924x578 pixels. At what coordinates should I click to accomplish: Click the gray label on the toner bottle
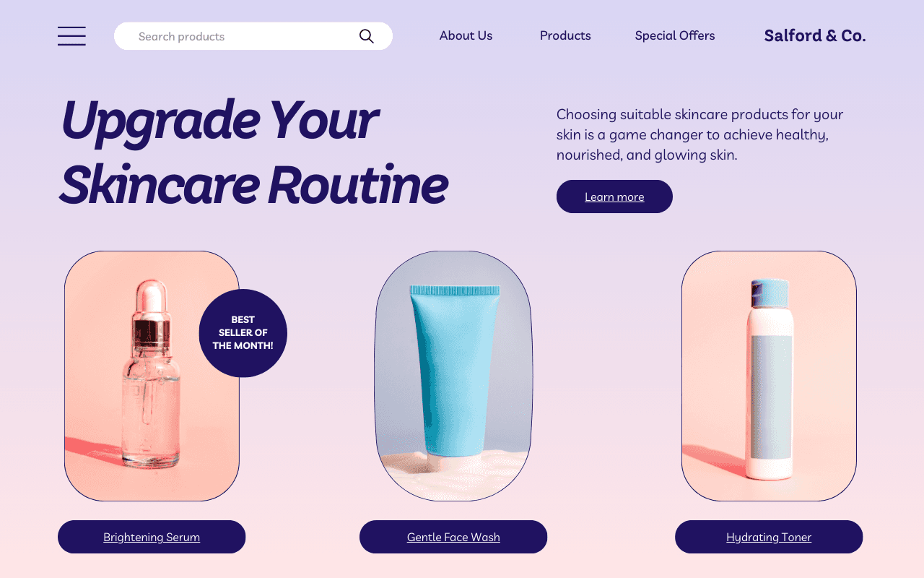(x=771, y=397)
